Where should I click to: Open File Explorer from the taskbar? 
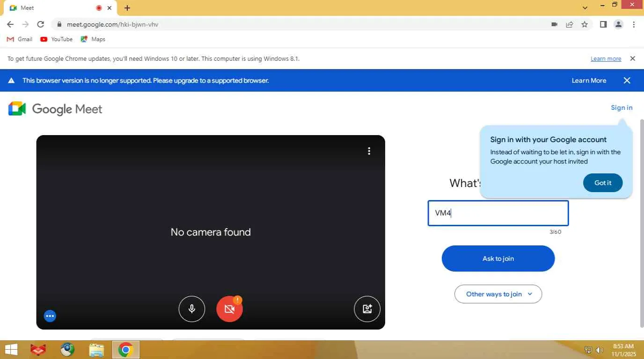(96, 350)
